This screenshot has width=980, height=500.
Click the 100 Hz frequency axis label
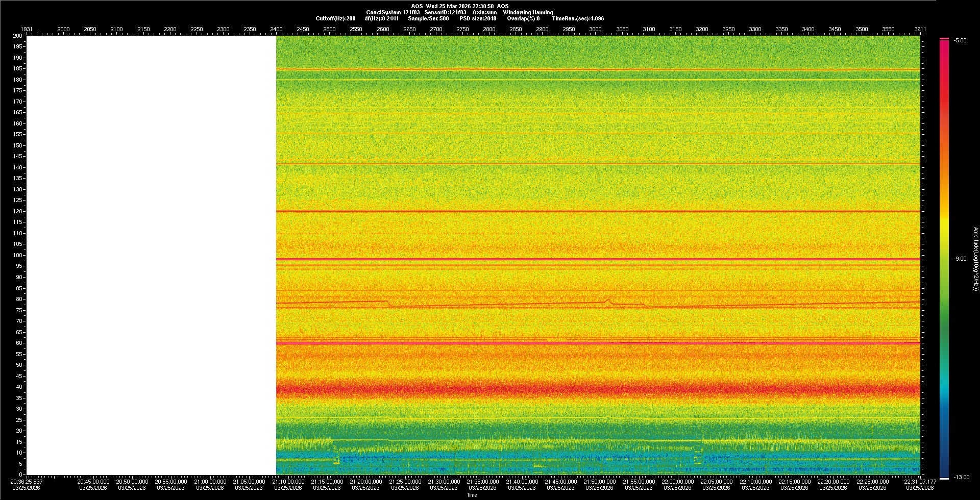18,255
